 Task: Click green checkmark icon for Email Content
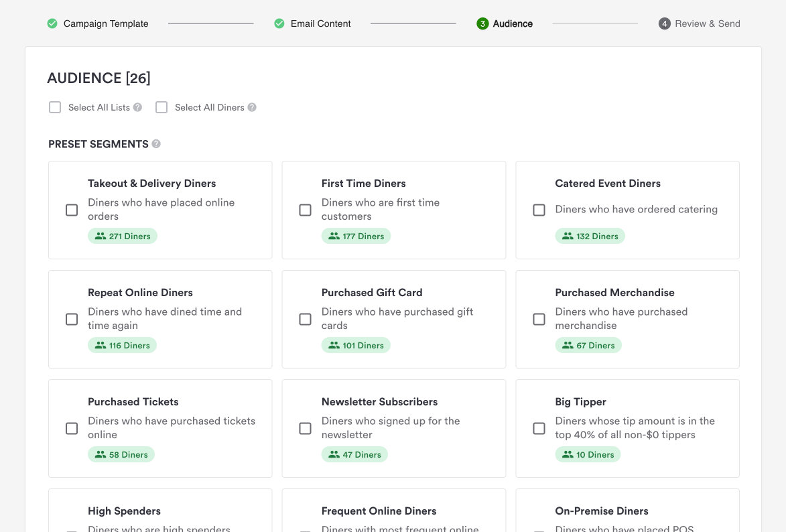tap(279, 23)
